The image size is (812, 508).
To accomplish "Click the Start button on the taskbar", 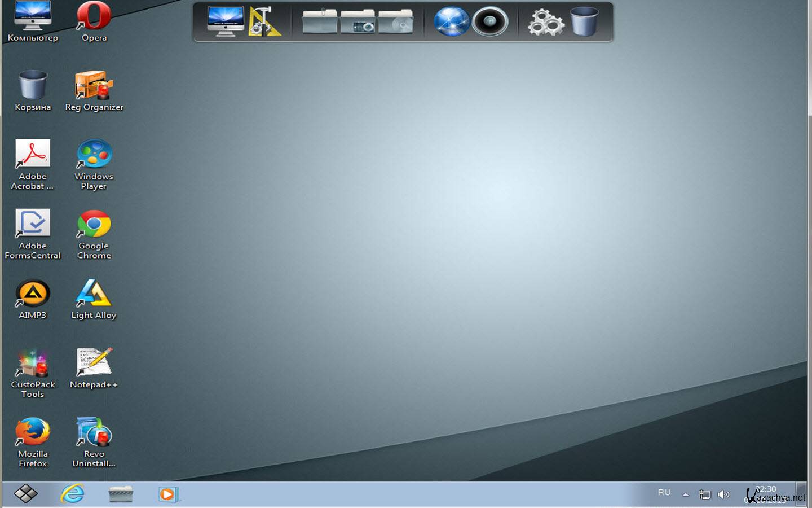I will click(25, 494).
